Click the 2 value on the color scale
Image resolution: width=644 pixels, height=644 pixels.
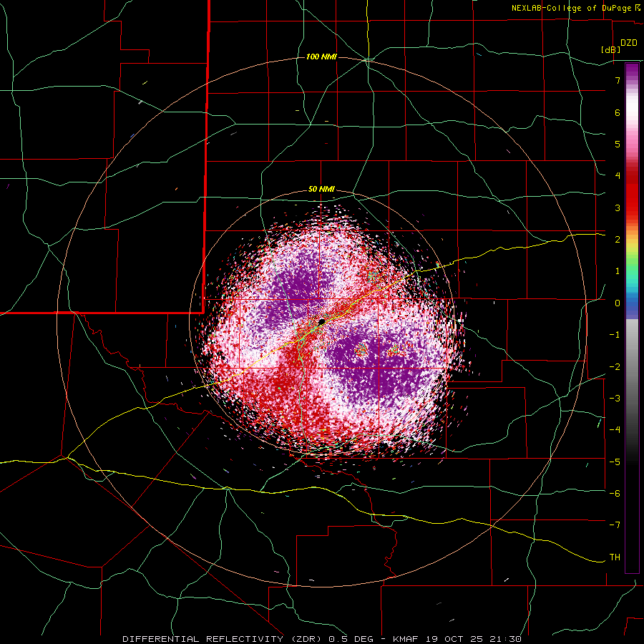(618, 240)
